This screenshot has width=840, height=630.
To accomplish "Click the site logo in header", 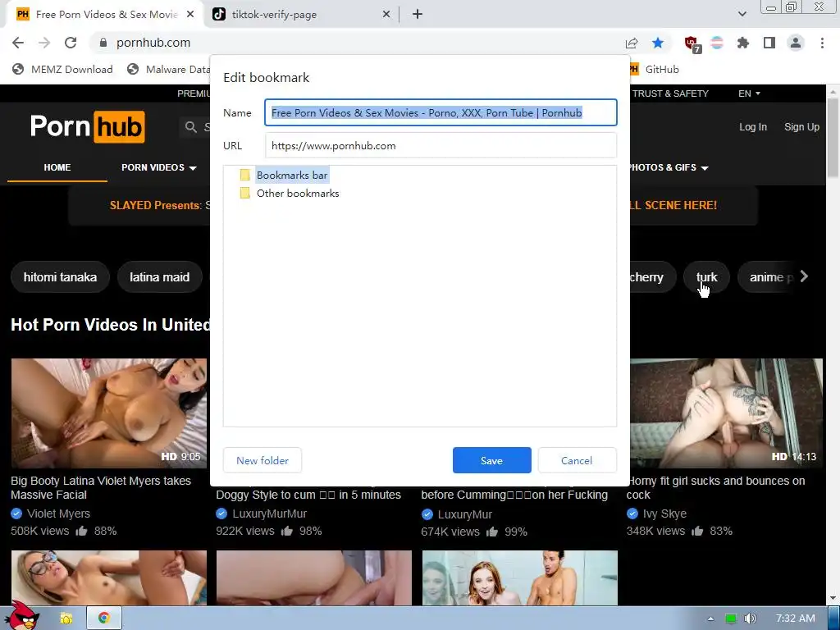I will click(87, 127).
